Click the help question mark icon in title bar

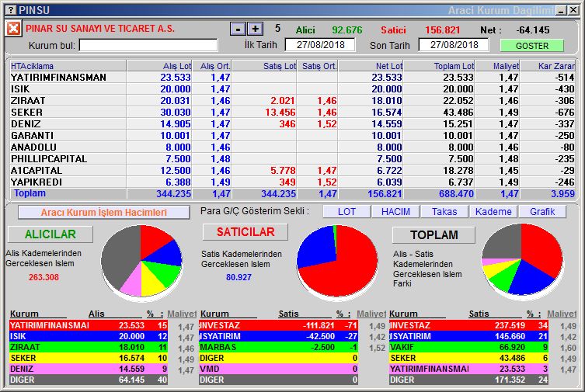point(12,10)
